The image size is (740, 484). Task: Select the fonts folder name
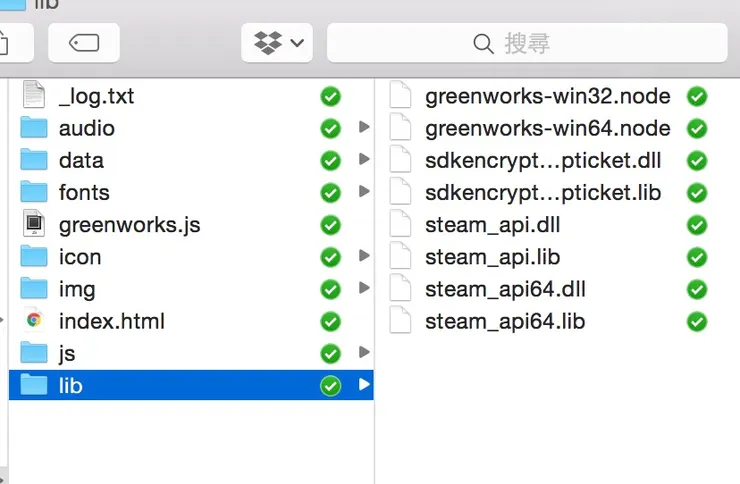coord(84,192)
